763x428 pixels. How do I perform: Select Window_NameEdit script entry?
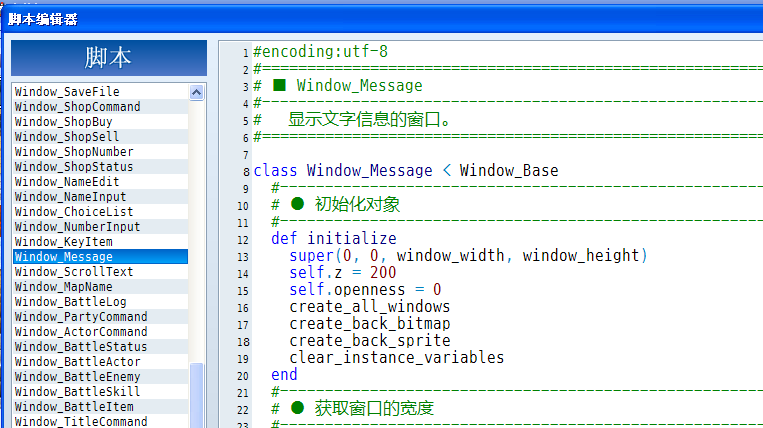click(101, 182)
